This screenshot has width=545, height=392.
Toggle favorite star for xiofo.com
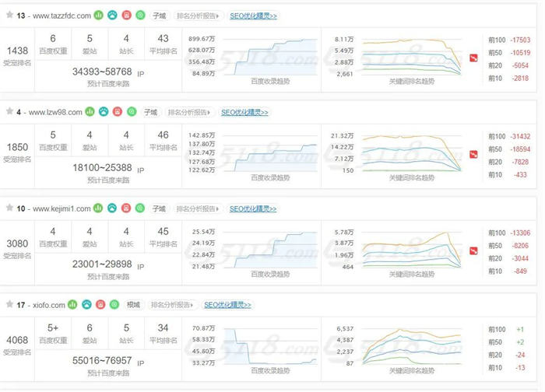point(9,305)
